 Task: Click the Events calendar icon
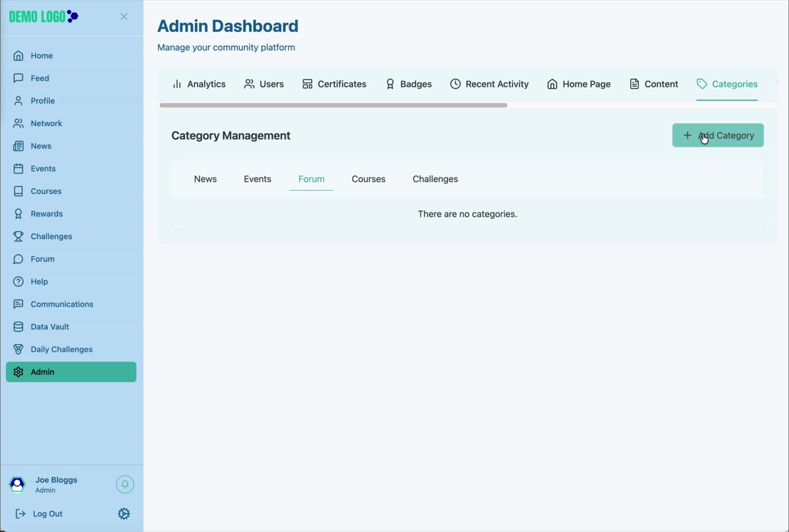click(x=19, y=169)
